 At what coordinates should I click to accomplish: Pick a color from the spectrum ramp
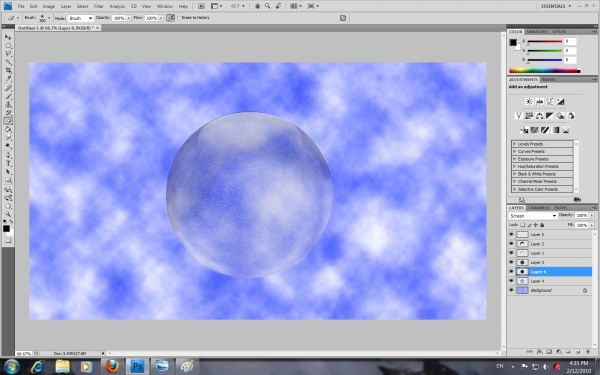[x=545, y=70]
